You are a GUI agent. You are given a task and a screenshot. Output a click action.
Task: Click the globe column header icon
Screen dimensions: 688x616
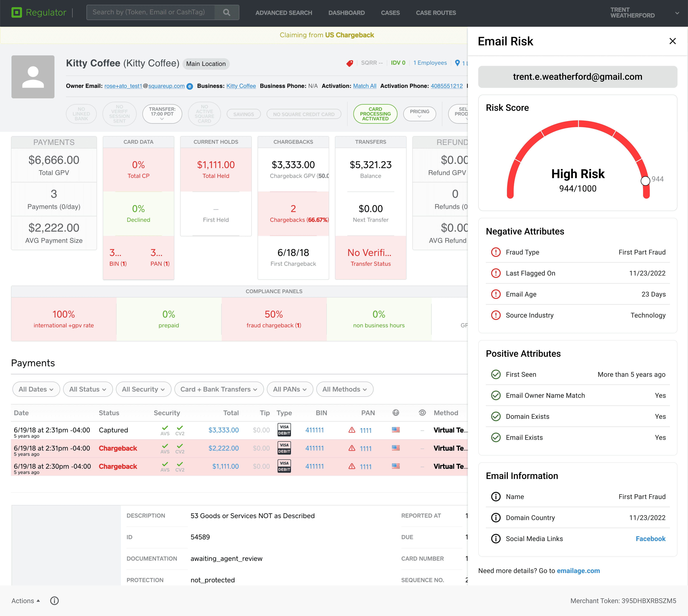[396, 413]
